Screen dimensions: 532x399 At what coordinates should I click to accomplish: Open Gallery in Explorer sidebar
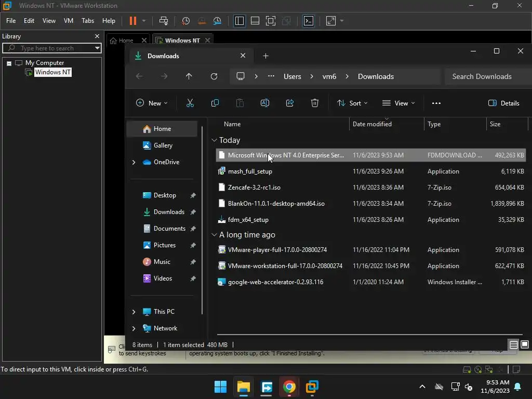point(162,145)
